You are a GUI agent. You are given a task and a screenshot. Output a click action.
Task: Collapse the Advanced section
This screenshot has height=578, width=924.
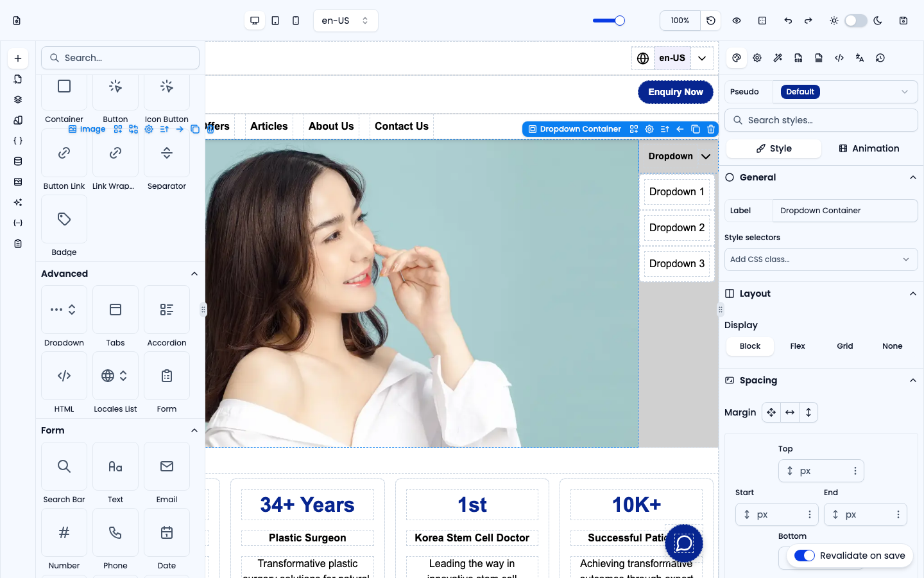pyautogui.click(x=194, y=274)
